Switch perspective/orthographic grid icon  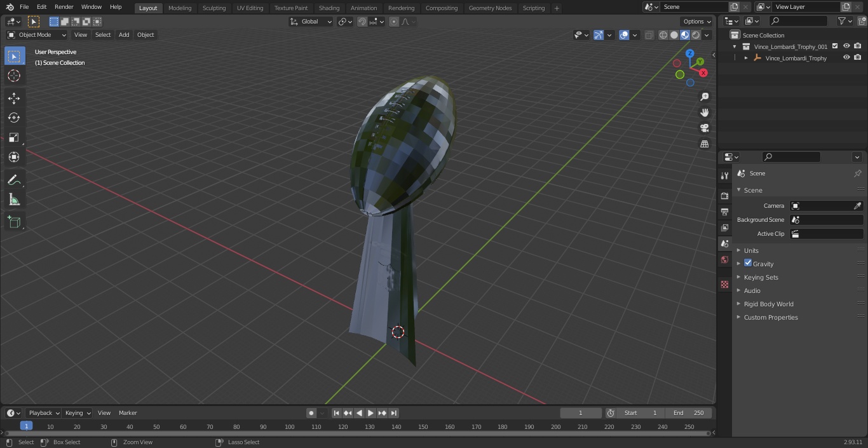pyautogui.click(x=704, y=144)
